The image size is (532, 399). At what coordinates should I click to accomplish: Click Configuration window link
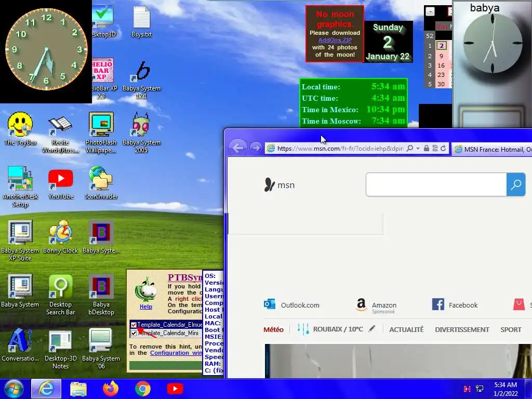pyautogui.click(x=176, y=353)
